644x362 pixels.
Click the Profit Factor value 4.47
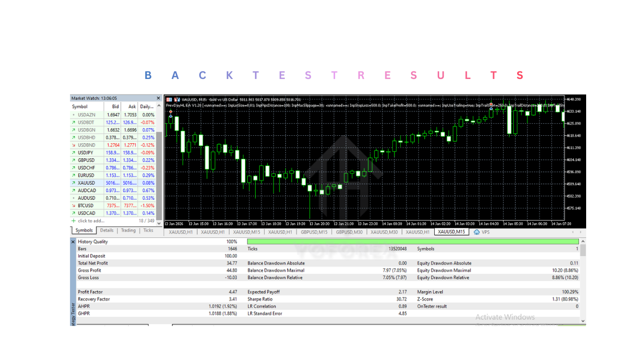(233, 292)
